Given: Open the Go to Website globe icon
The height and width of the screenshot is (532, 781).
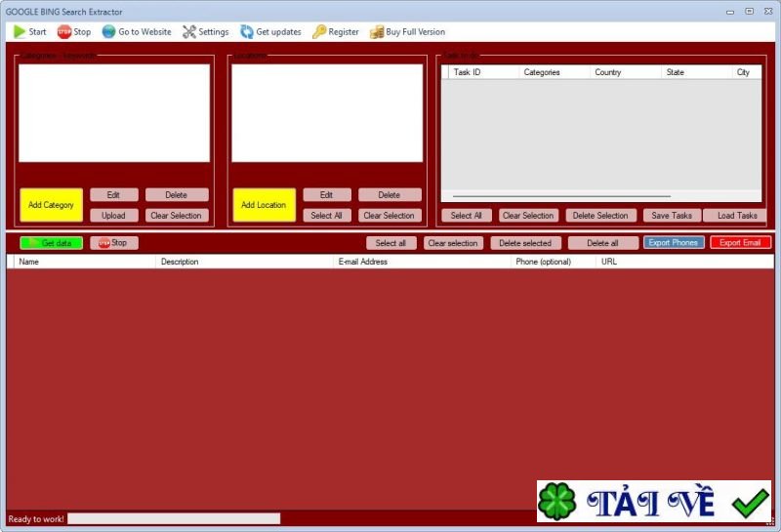Looking at the screenshot, I should coord(108,32).
